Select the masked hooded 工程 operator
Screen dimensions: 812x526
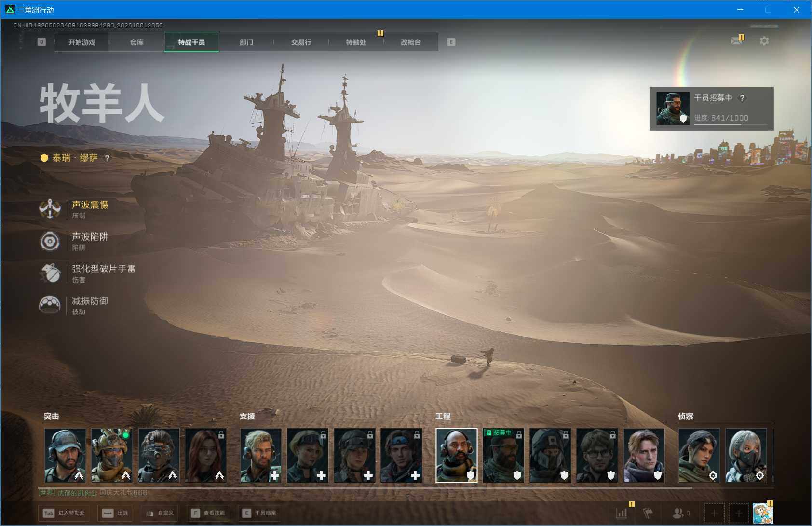pos(550,455)
